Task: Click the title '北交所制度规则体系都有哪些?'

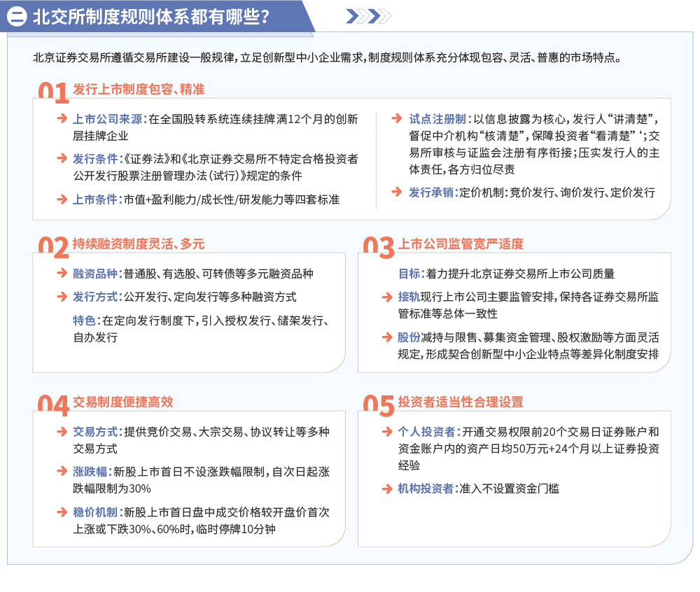Action: 151,17
